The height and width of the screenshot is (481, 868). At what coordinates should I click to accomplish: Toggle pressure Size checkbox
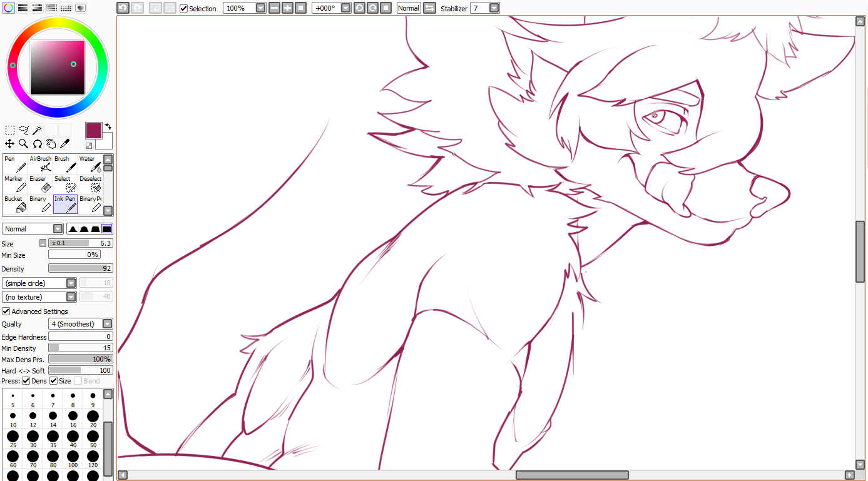53,381
